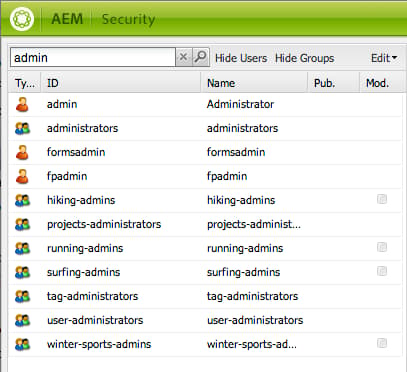Select the admin user icon
407x372 pixels.
22,104
